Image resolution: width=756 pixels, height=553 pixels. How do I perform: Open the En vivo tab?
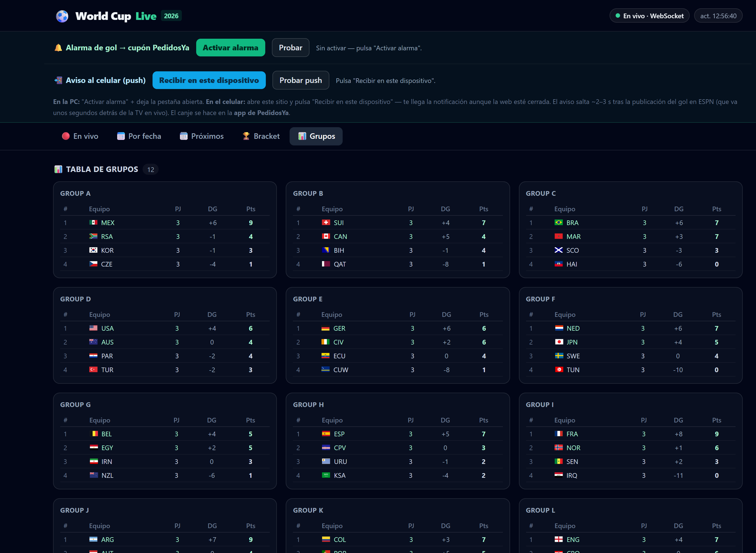coord(80,136)
